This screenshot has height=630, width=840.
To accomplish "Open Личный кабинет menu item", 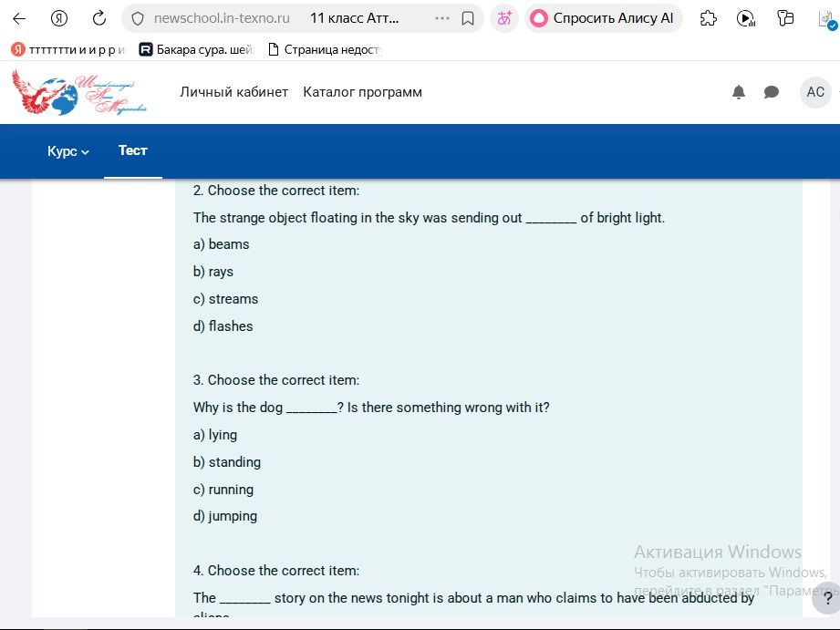I will 234,92.
